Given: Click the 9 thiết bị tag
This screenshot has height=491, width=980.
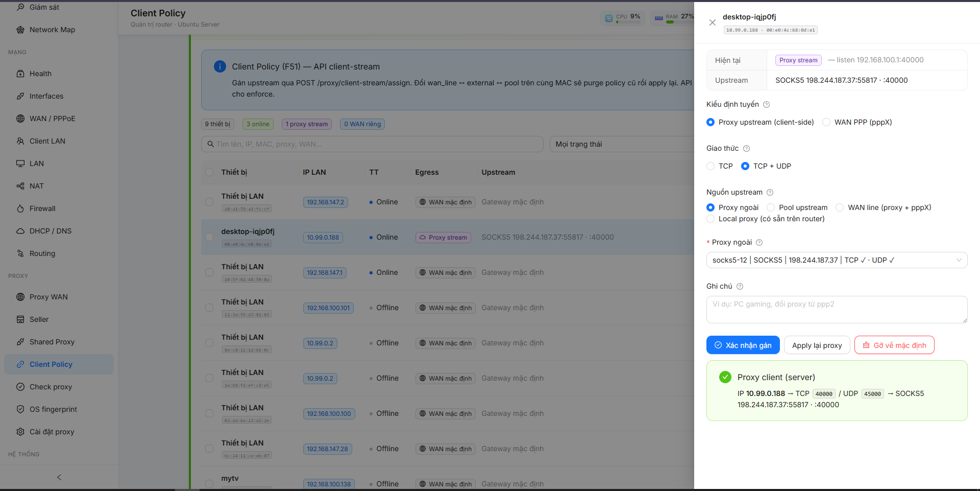Looking at the screenshot, I should [x=217, y=124].
